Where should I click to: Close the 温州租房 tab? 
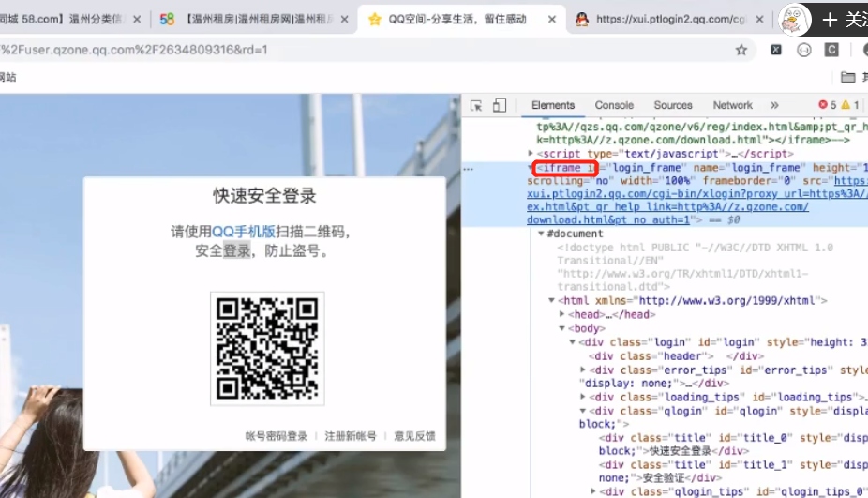point(344,20)
